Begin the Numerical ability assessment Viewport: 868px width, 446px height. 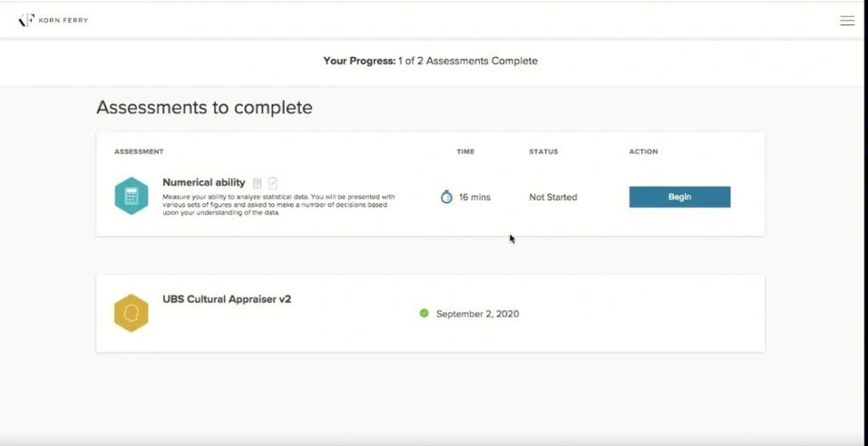click(680, 197)
